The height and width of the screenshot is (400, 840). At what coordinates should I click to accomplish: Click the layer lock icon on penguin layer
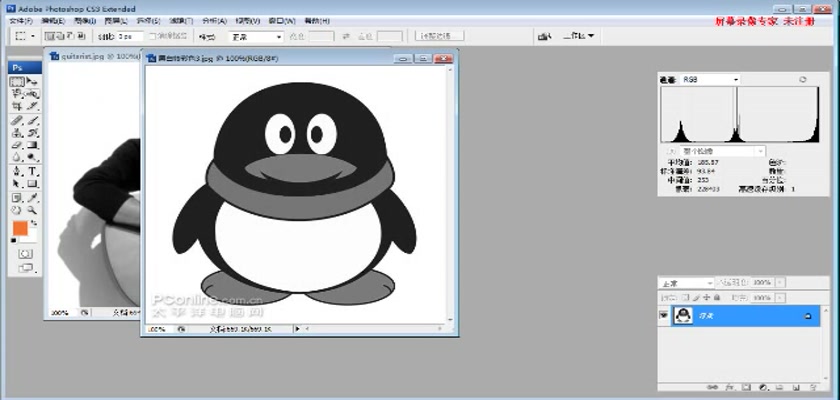tap(808, 316)
